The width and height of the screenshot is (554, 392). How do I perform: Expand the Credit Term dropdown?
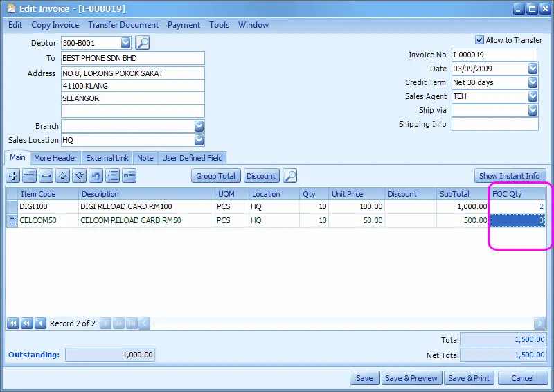pyautogui.click(x=533, y=82)
